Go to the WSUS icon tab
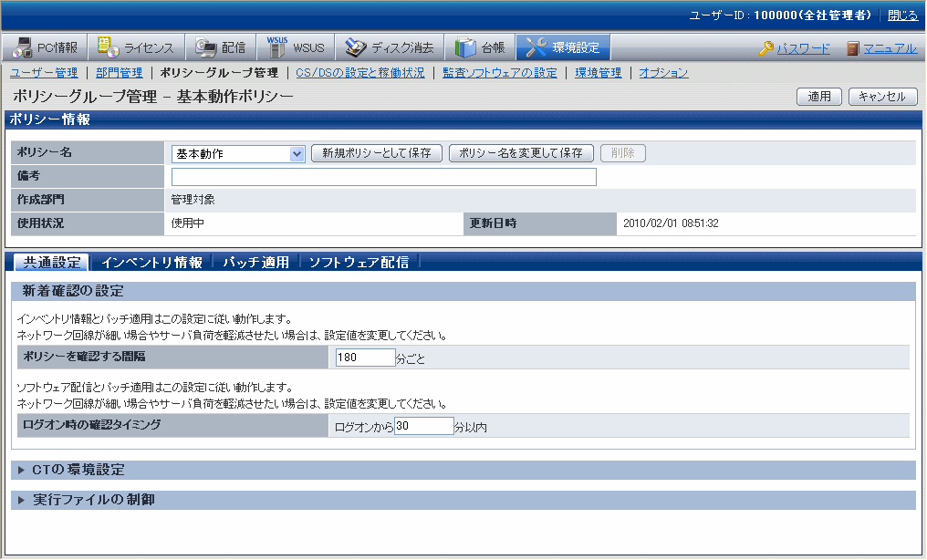The image size is (927, 560). pos(277,47)
